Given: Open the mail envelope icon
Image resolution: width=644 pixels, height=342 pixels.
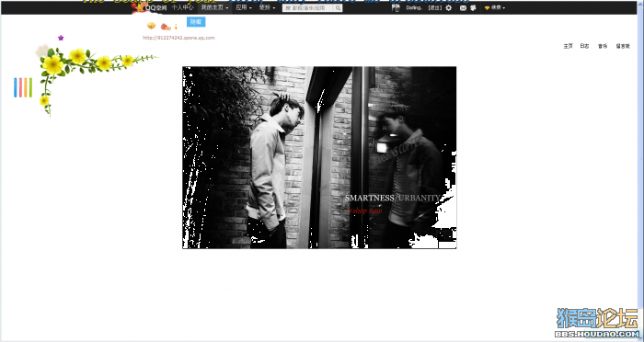Looking at the screenshot, I should [x=463, y=7].
